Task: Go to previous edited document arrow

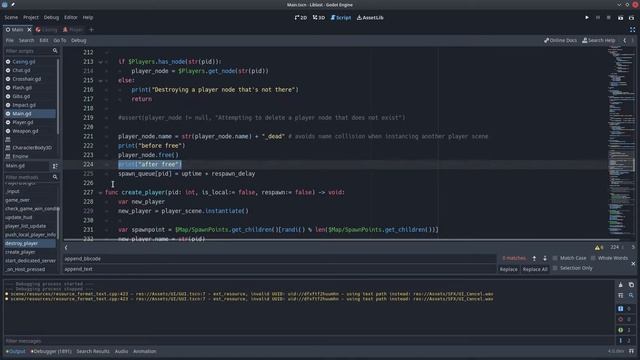Action: (624, 40)
